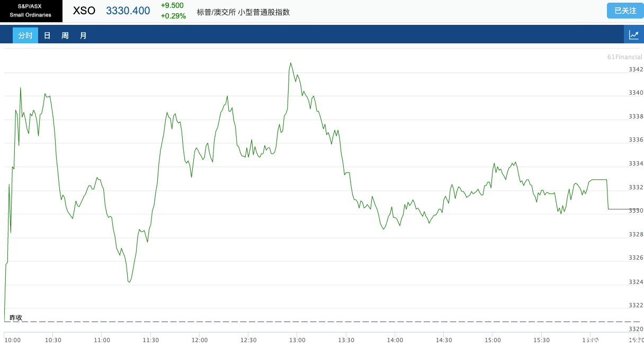644x348 pixels.
Task: Click the 昨收 previous close label
Action: pos(16,317)
